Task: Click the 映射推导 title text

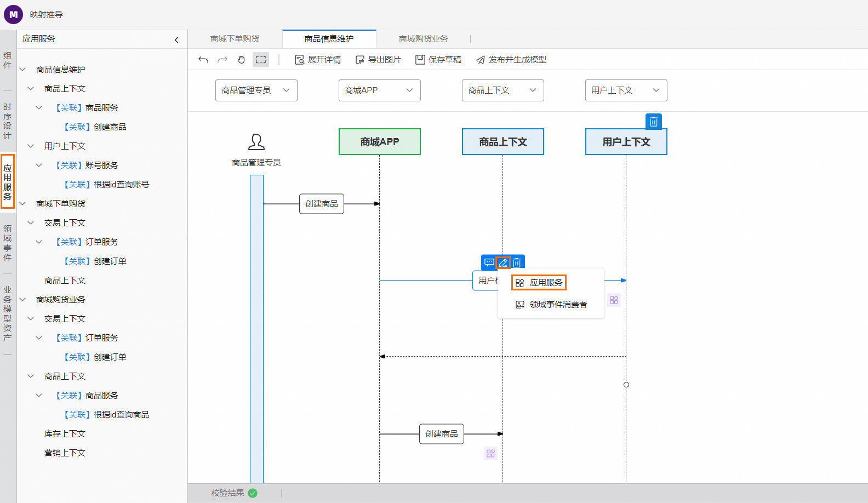Action: (x=47, y=15)
